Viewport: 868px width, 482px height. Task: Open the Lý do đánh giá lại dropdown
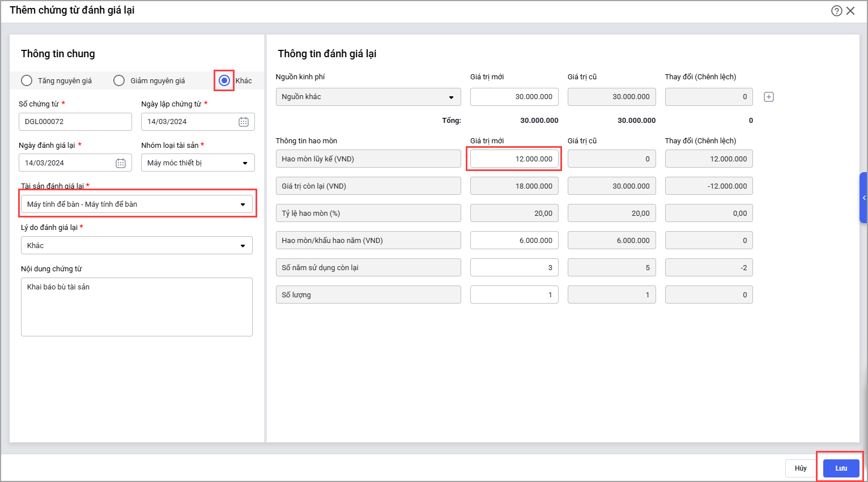[137, 245]
